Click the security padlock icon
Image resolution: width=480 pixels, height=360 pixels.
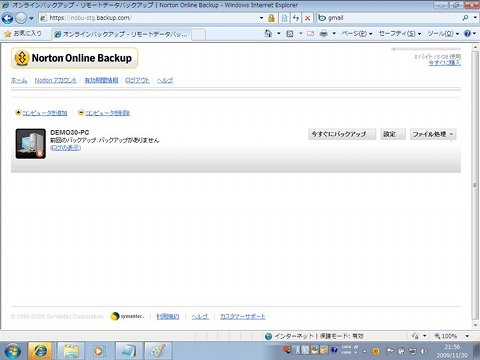tap(271, 18)
